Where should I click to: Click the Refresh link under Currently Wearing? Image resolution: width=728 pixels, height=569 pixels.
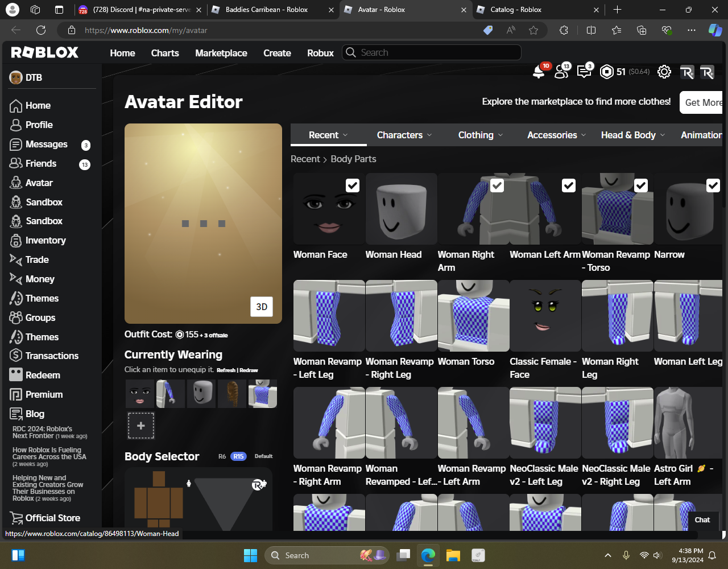point(226,370)
